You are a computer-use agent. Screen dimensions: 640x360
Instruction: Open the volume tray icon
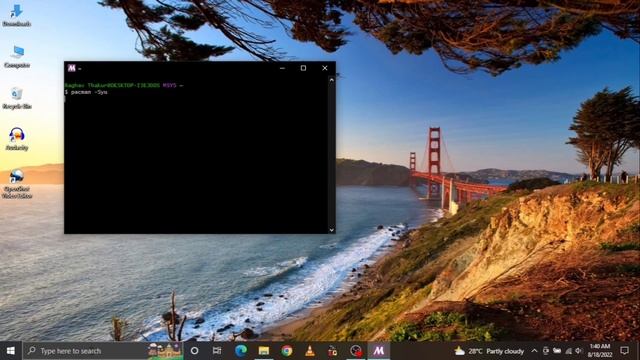[578, 351]
